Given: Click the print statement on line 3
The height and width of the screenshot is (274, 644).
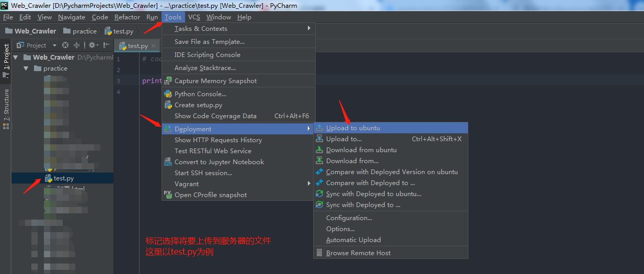Looking at the screenshot, I should [152, 81].
